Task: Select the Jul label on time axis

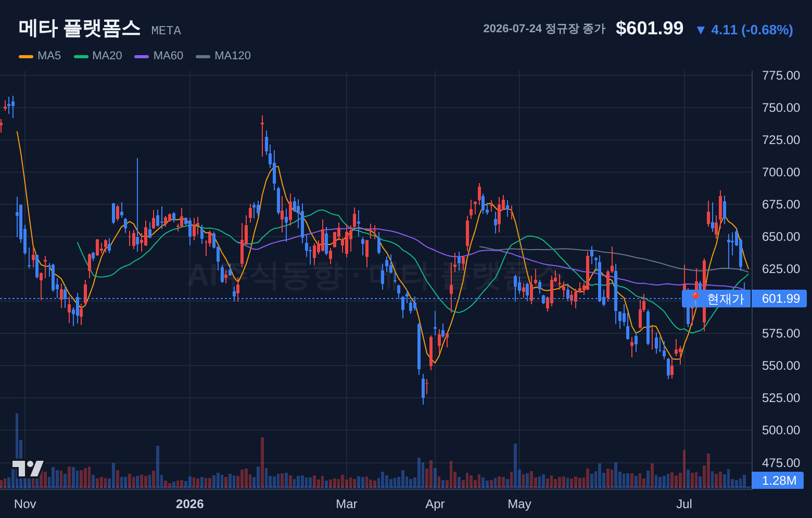Action: click(x=684, y=504)
